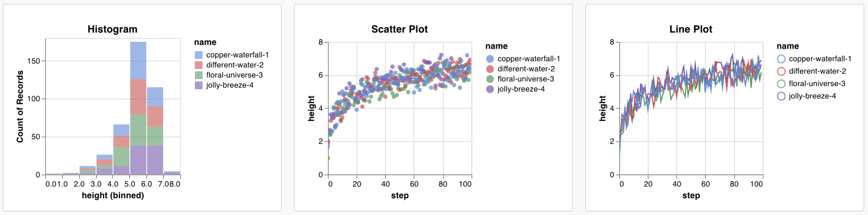The image size is (868, 215).
Task: Select jolly-breeze-4 filled circle in Scatter Plot legend
Action: point(490,89)
